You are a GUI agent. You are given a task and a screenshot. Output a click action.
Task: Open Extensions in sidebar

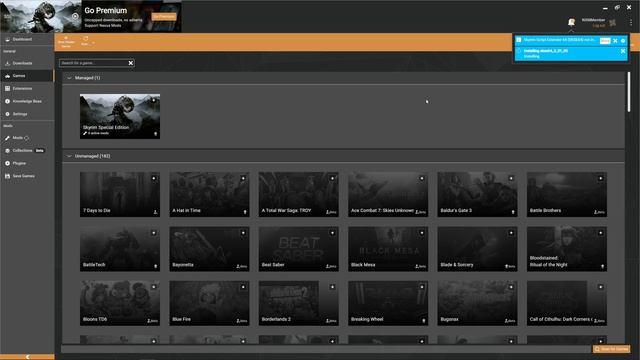[27, 89]
